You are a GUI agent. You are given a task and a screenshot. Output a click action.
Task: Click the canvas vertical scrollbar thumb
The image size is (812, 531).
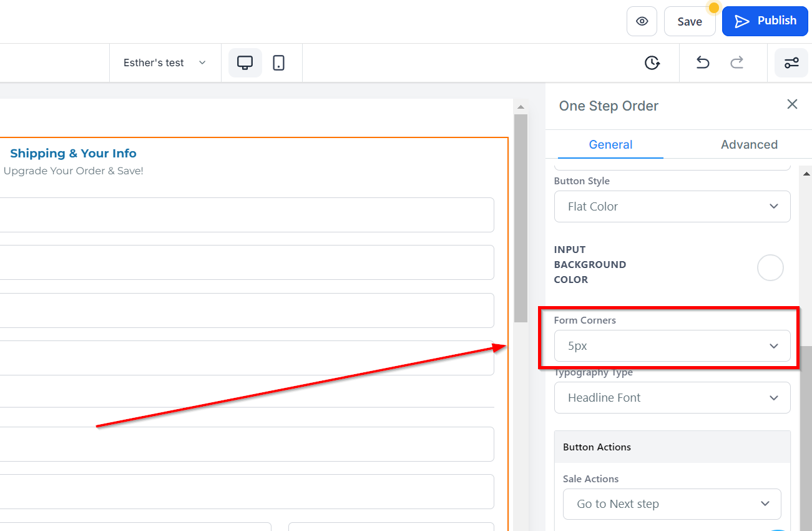click(521, 218)
